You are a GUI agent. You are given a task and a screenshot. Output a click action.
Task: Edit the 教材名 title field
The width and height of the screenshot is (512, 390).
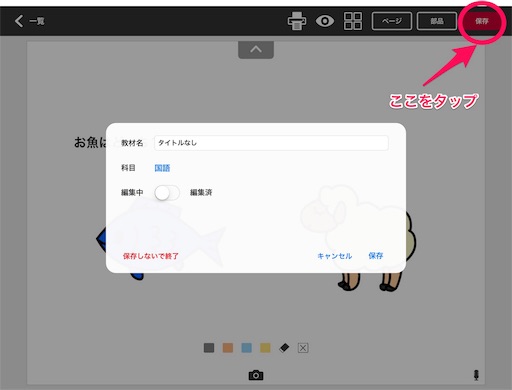point(271,143)
